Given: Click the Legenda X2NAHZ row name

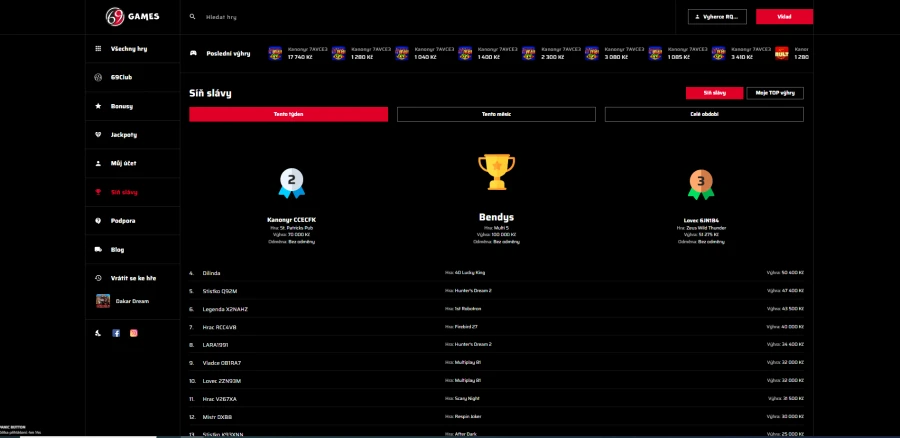Looking at the screenshot, I should [x=225, y=309].
